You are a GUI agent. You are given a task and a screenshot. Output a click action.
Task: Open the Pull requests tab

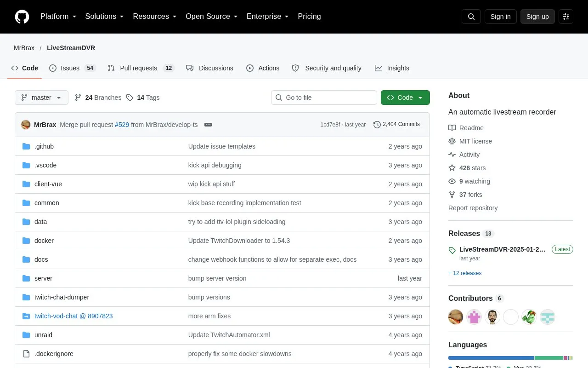(x=141, y=68)
